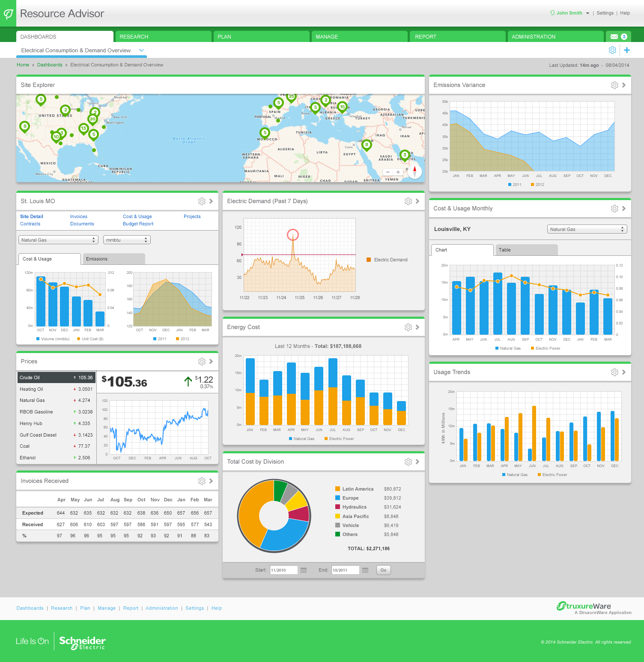The image size is (644, 662).
Task: Open Prices panel arrow
Action: coord(211,362)
